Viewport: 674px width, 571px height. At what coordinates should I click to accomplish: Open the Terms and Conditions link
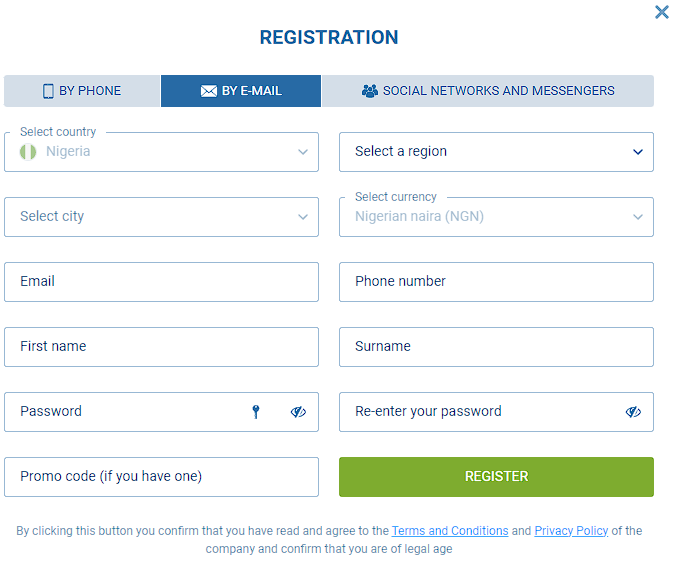coord(450,531)
